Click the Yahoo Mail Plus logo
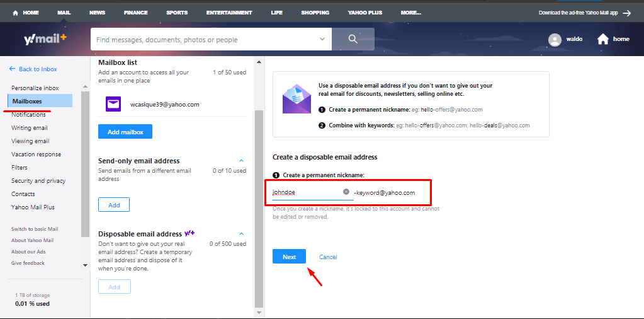Image resolution: width=644 pixels, height=319 pixels. 45,39
